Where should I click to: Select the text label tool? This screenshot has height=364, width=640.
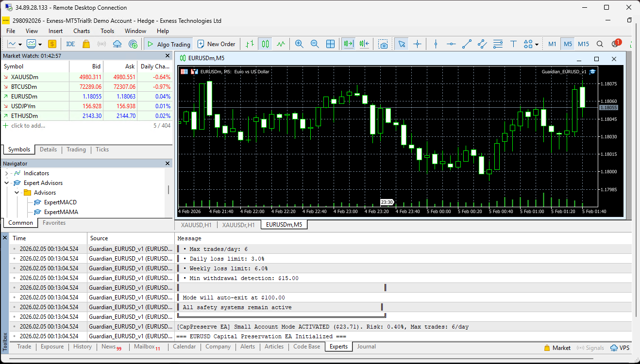[513, 44]
